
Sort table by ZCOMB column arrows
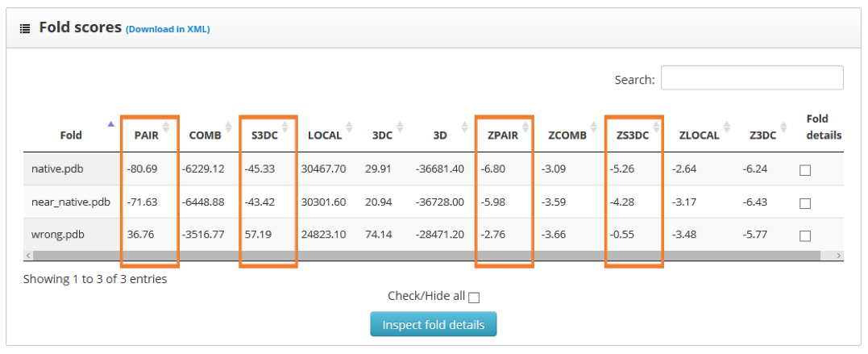pos(593,127)
